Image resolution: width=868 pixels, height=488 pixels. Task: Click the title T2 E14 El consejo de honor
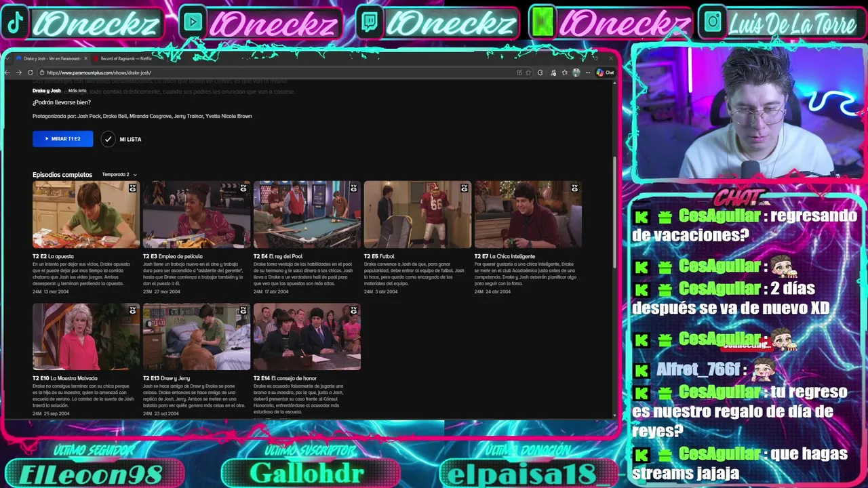[x=285, y=378]
